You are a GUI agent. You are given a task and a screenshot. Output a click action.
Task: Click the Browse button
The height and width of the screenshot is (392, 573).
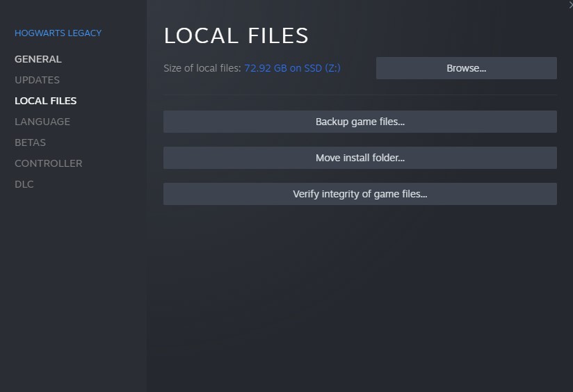click(467, 68)
